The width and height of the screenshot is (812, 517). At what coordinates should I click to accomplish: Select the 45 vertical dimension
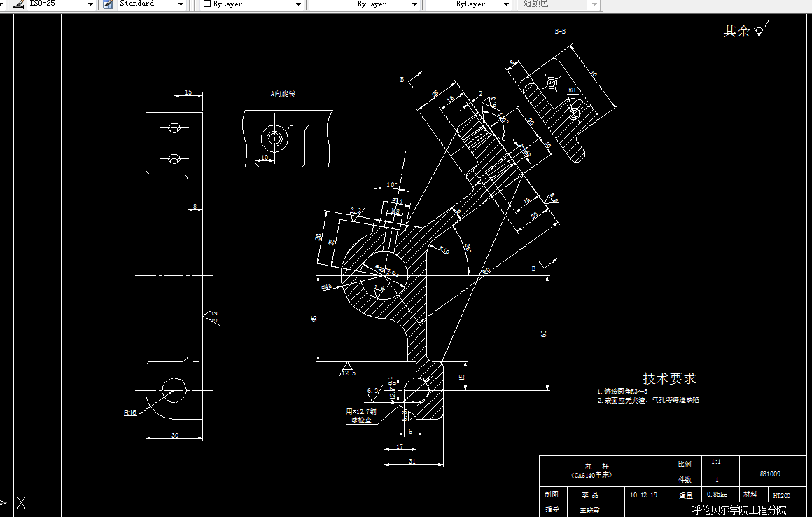(314, 319)
